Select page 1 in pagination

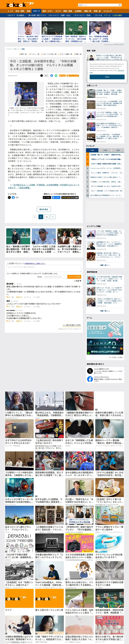[41, 217]
